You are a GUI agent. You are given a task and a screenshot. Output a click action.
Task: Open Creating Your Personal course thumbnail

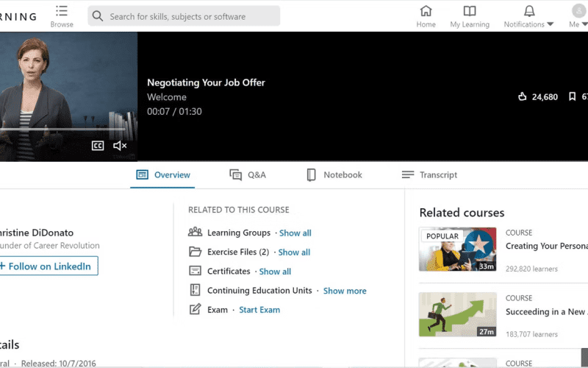tap(457, 250)
